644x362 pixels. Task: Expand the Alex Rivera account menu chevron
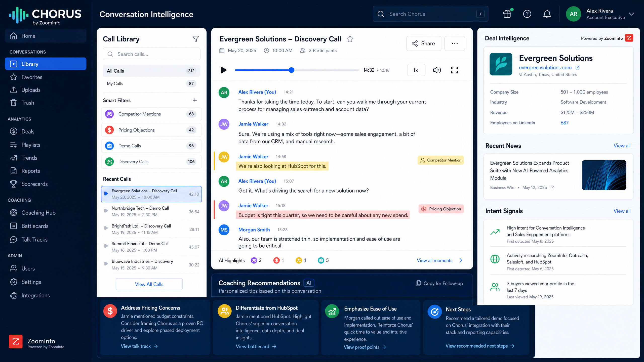point(631,14)
